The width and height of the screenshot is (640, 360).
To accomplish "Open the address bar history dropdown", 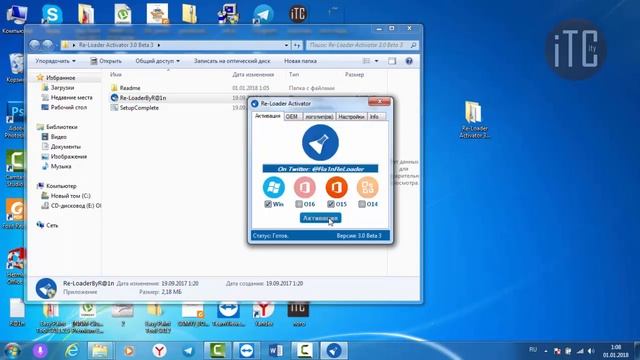I will pos(287,45).
